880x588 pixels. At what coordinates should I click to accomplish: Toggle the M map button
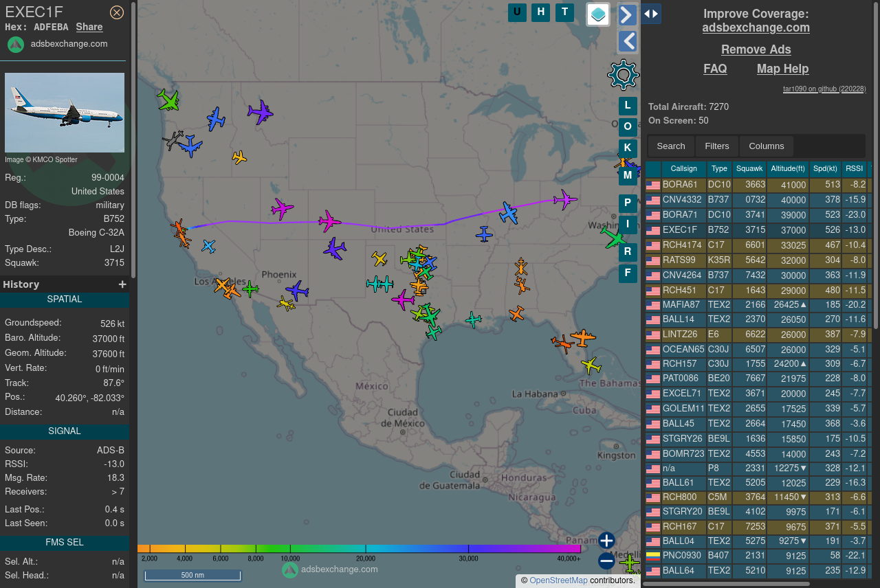pos(628,175)
